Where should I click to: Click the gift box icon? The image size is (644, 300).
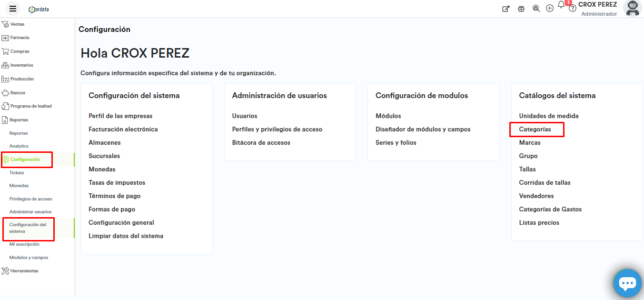(521, 9)
